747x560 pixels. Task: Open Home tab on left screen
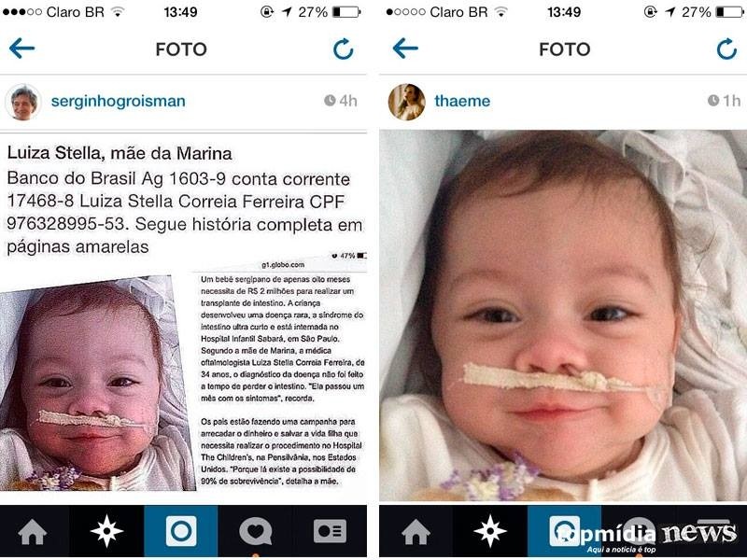click(x=33, y=531)
